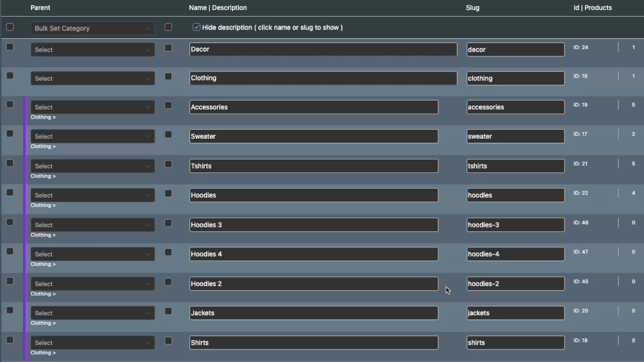Expand the parent Select dropdown for Shirts
The height and width of the screenshot is (362, 644).
[93, 342]
